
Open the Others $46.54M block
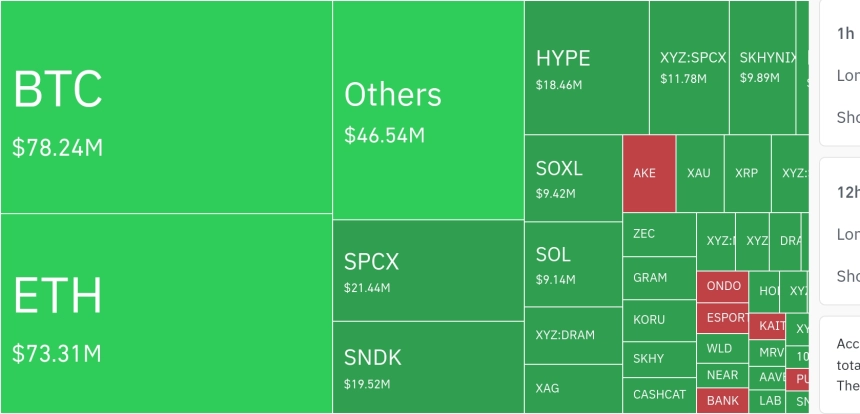click(428, 110)
